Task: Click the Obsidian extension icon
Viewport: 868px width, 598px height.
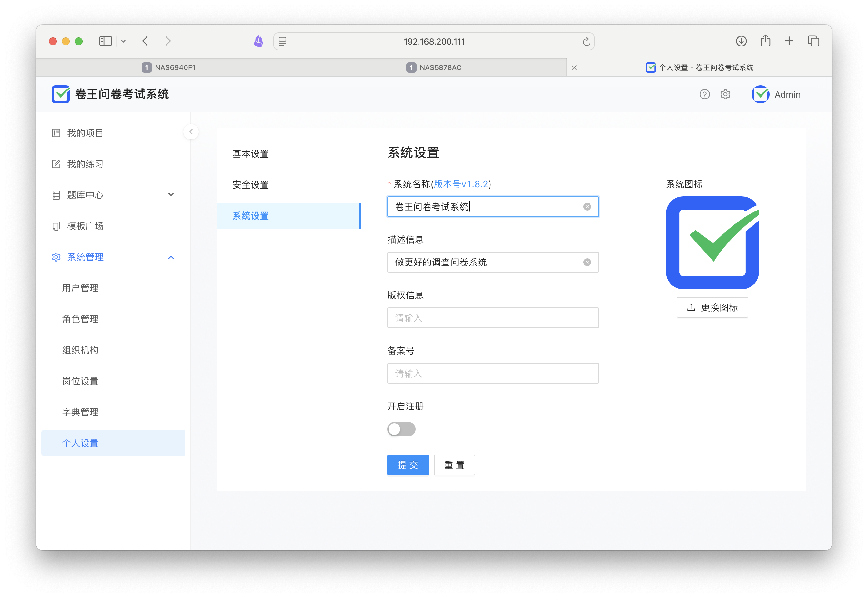Action: click(258, 41)
